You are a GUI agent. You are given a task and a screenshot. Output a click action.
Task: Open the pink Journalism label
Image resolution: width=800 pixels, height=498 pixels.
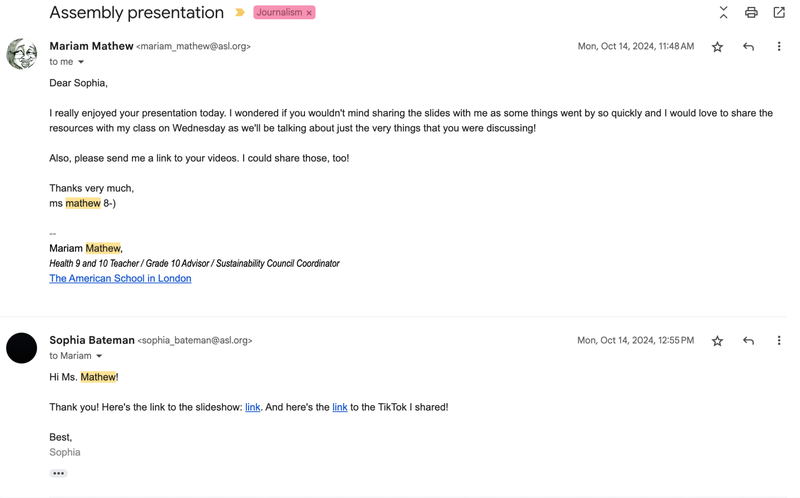(278, 13)
